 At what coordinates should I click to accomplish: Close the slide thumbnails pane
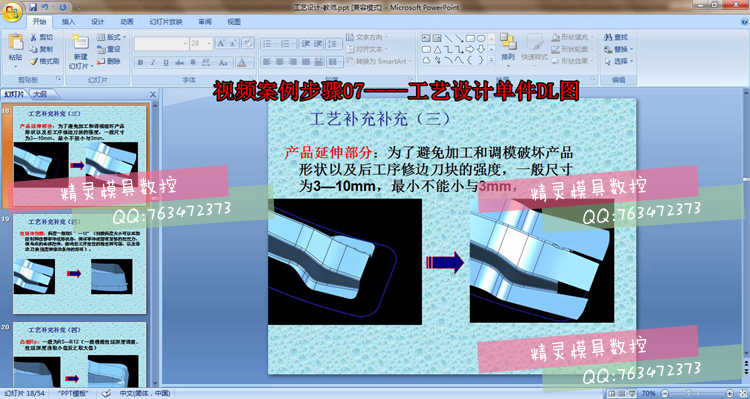pyautogui.click(x=153, y=95)
